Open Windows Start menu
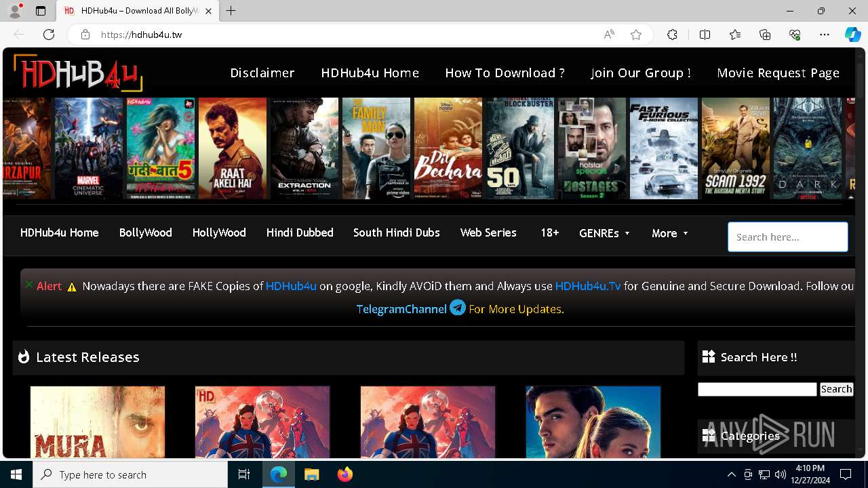This screenshot has width=868, height=488. (x=16, y=474)
